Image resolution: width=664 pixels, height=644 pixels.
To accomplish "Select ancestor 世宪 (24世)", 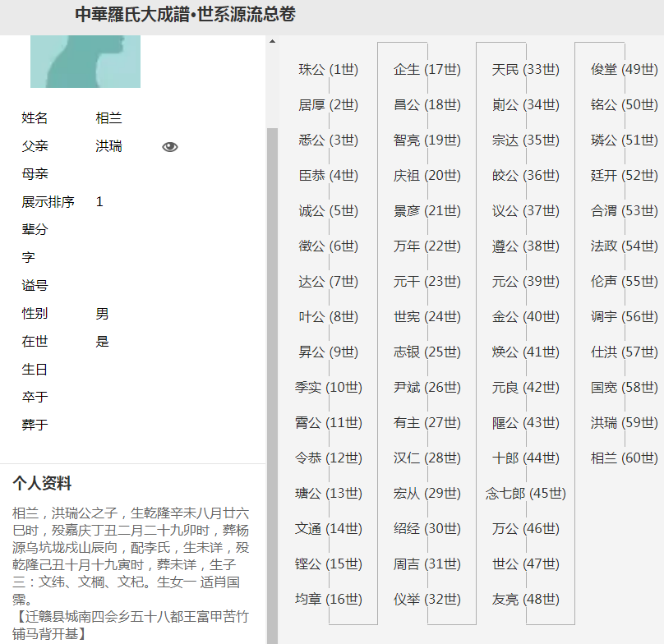I will coord(427,317).
